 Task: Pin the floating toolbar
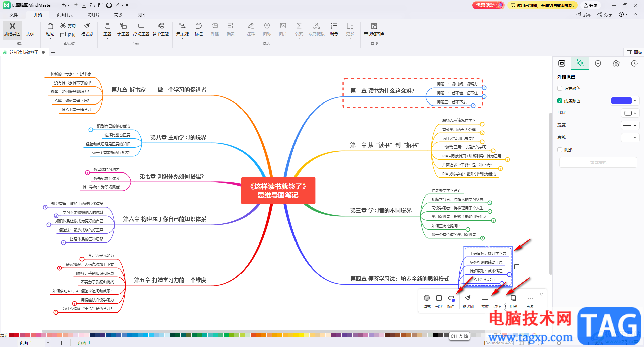pos(541,294)
